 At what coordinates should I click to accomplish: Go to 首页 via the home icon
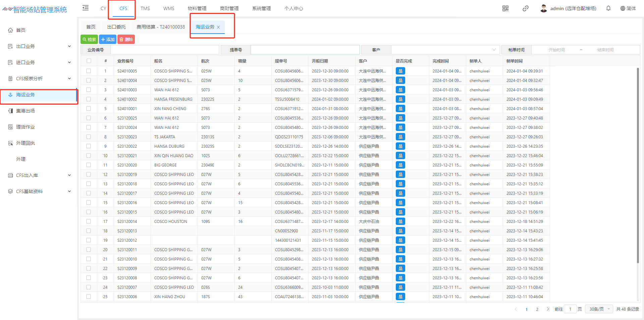(x=10, y=30)
